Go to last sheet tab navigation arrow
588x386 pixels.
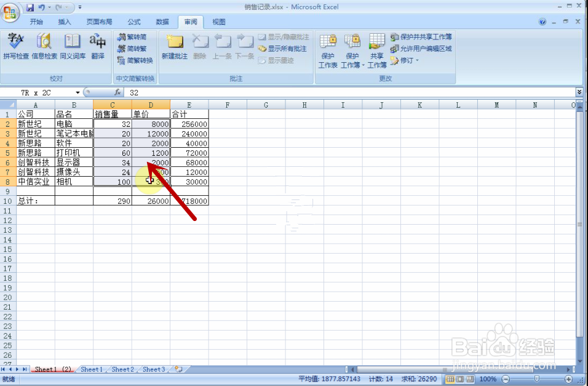coord(25,369)
